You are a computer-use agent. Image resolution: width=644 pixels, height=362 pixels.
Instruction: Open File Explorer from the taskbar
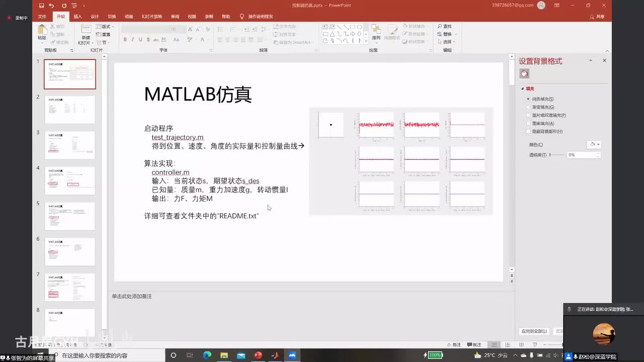pos(224,355)
